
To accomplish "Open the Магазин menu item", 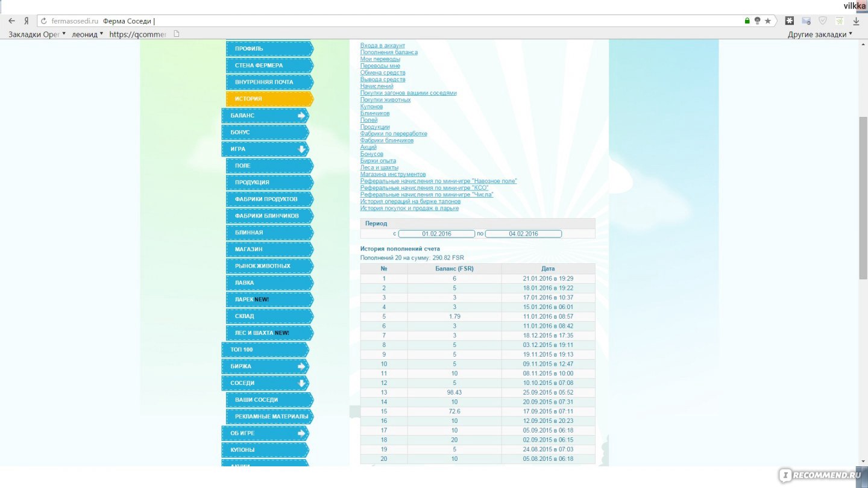I will coord(269,249).
